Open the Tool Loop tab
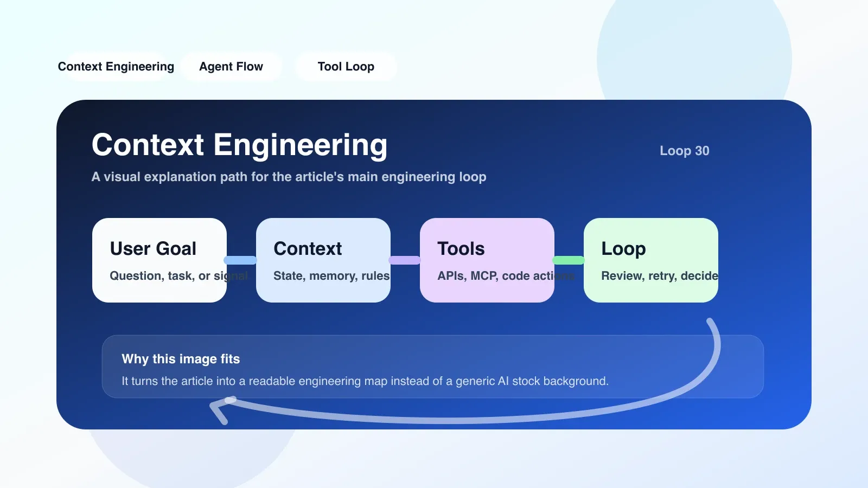Viewport: 868px width, 488px height. tap(346, 67)
